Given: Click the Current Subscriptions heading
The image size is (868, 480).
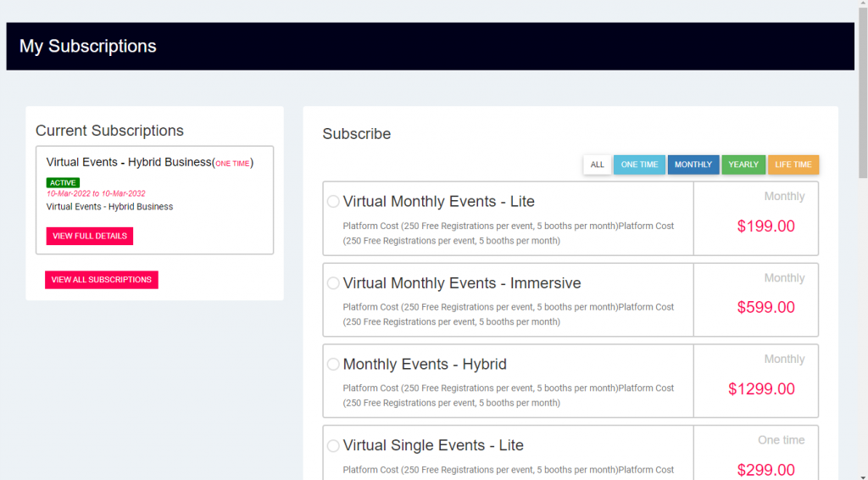Looking at the screenshot, I should (109, 131).
